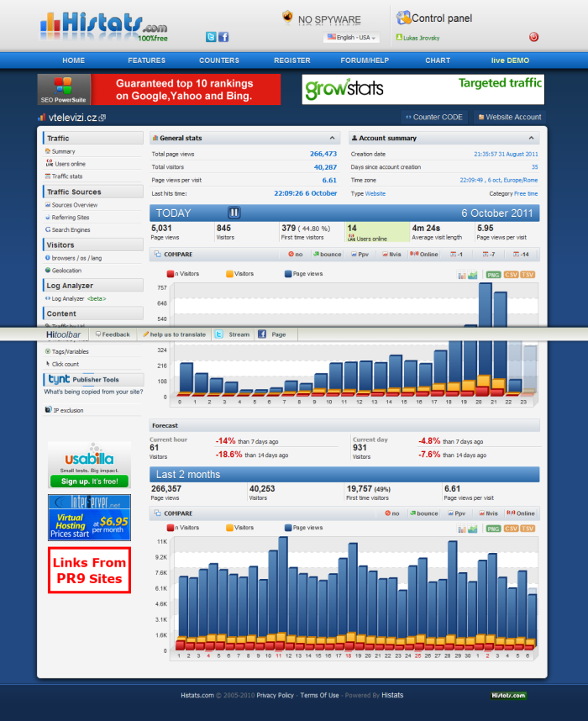Viewport: 588px width, 721px height.
Task: Export today's chart as TSV
Action: coord(528,275)
